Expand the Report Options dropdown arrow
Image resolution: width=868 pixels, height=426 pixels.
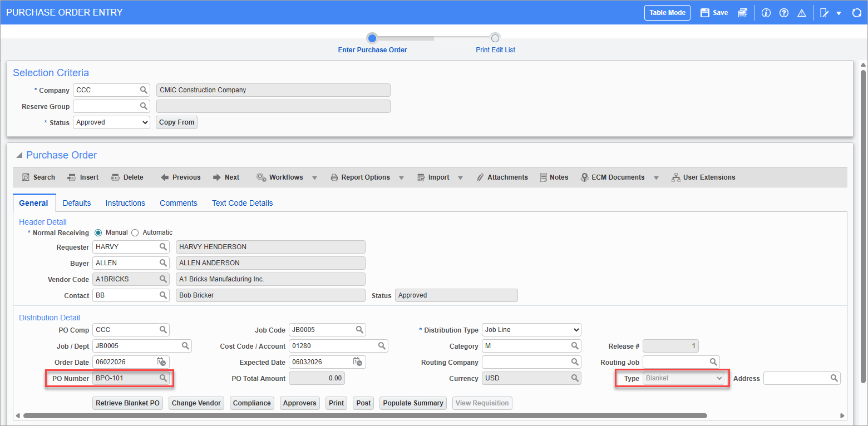[x=402, y=178]
